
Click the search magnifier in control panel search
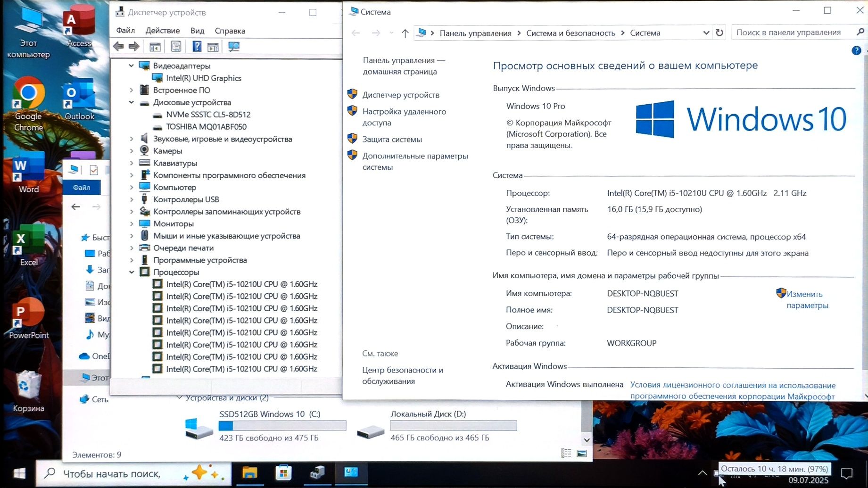[x=860, y=32]
